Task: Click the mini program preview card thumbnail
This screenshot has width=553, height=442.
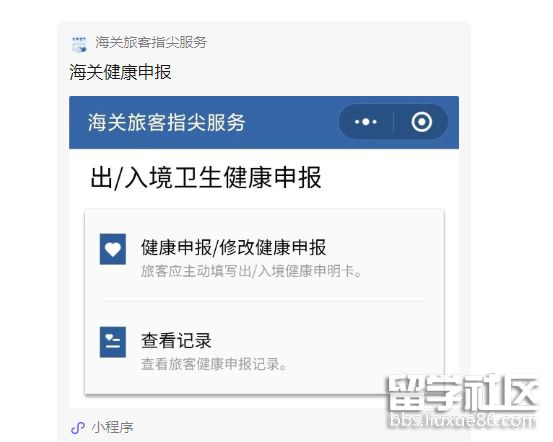Action: click(x=264, y=252)
